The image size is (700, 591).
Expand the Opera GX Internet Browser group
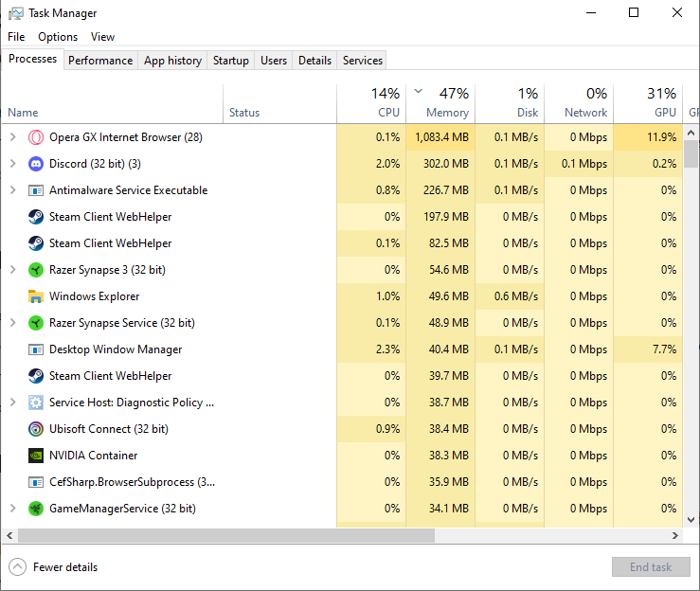12,137
